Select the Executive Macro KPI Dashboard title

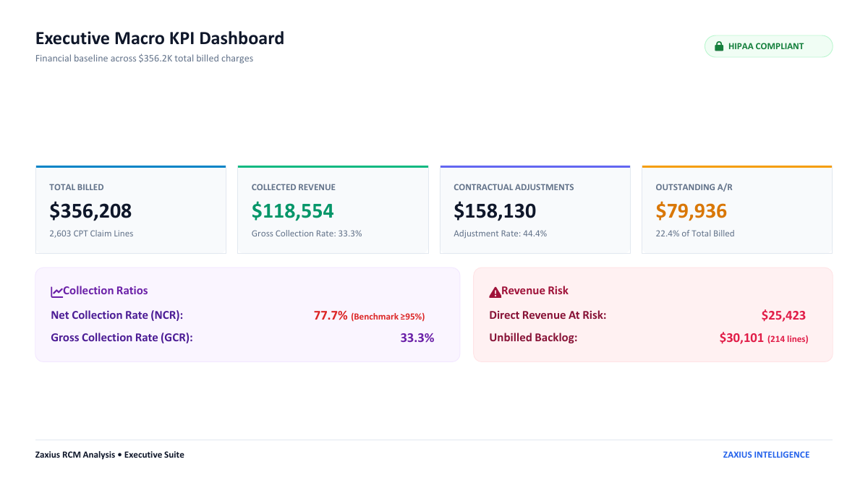point(160,38)
